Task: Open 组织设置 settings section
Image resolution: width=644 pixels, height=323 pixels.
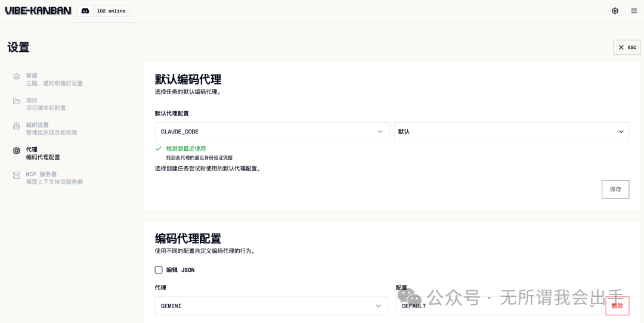Action: 51,129
